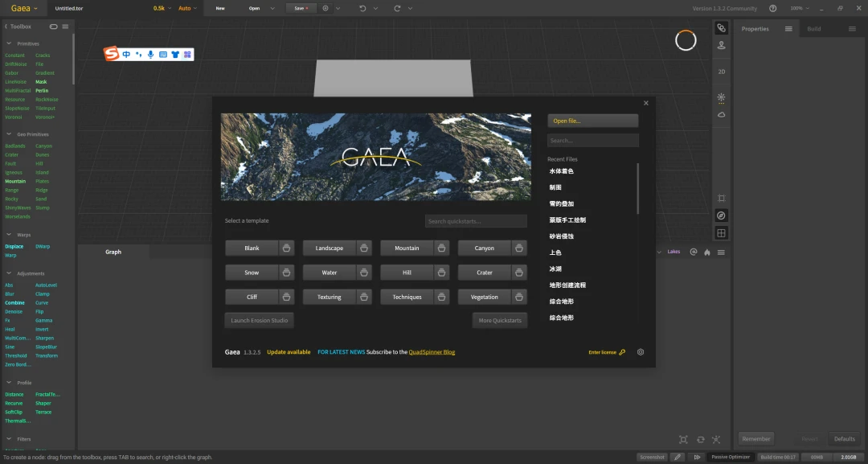Open the Blank template quickstart folder icon

point(286,248)
